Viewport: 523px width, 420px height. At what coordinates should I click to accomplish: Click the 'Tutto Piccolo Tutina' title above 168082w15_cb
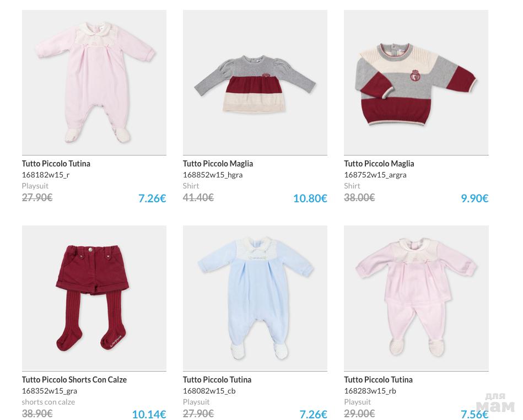pos(217,380)
